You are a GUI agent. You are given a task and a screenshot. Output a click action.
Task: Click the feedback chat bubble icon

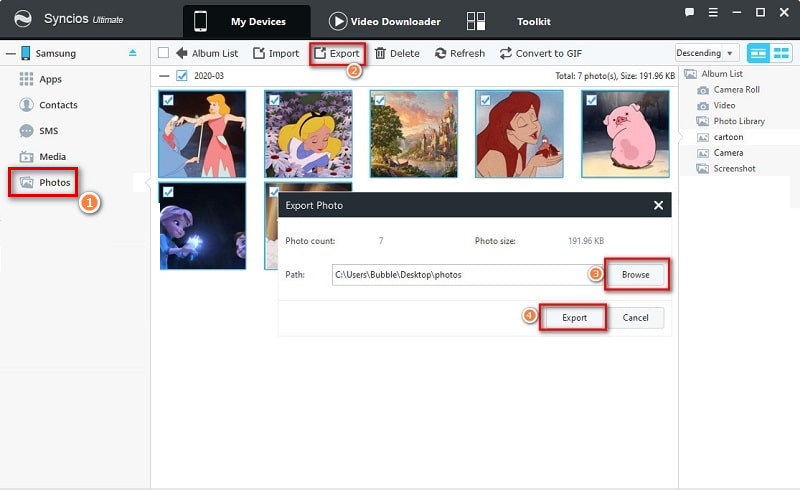click(x=689, y=12)
